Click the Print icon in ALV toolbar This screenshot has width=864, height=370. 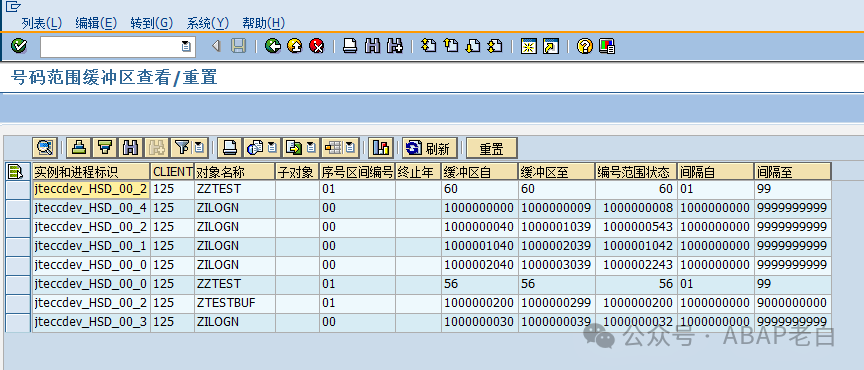coord(230,148)
